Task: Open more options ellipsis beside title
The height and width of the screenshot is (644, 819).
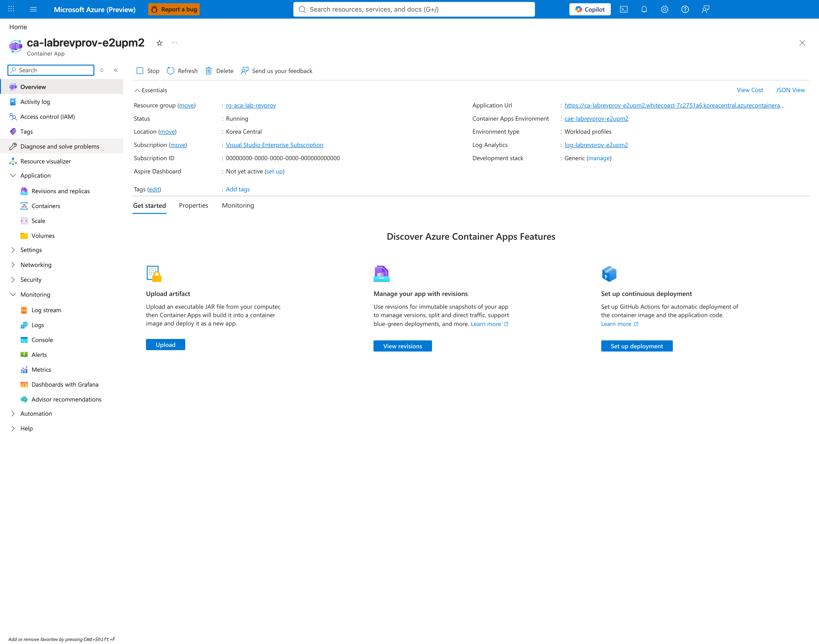Action: (174, 43)
